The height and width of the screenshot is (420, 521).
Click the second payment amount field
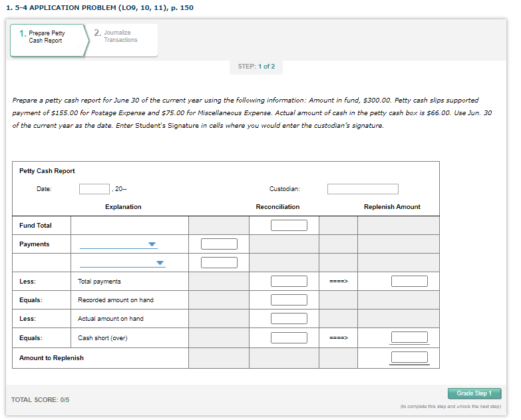pyautogui.click(x=220, y=262)
